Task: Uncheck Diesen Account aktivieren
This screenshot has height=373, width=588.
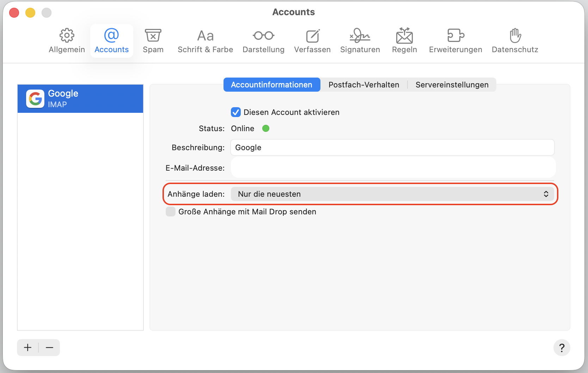Action: pos(236,112)
